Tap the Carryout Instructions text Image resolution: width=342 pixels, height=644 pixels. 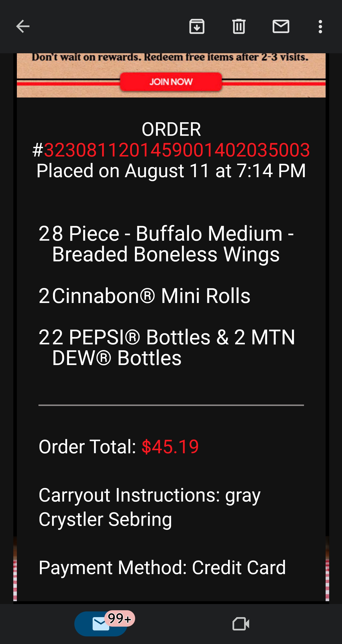(149, 507)
